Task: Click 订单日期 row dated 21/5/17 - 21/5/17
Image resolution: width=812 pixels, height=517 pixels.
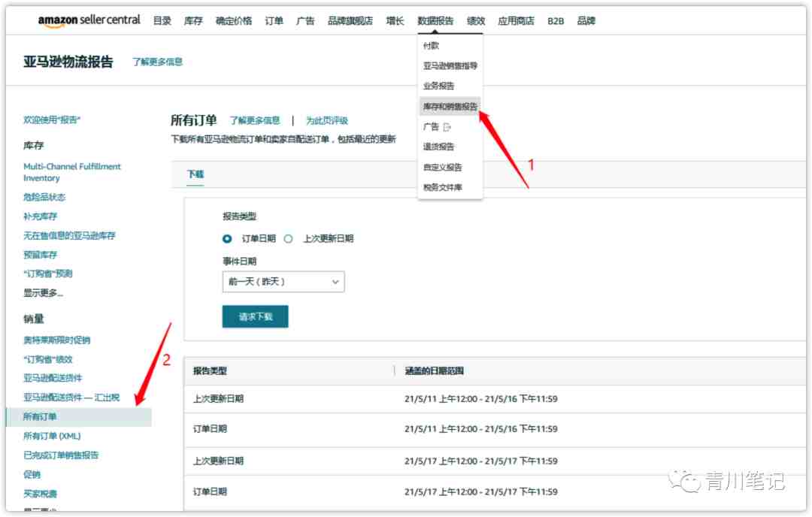Action: 495,491
